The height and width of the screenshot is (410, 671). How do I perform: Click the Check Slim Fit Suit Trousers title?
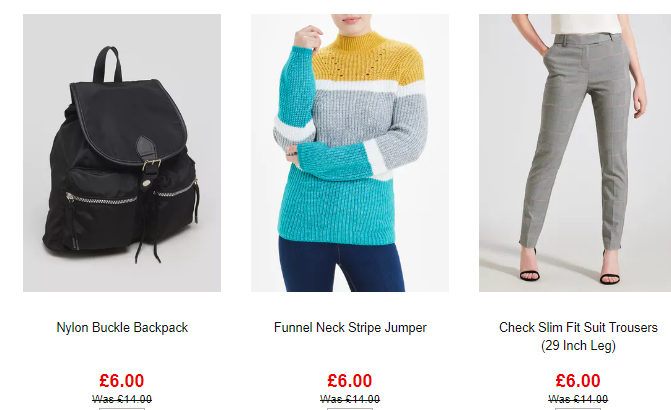pos(578,336)
